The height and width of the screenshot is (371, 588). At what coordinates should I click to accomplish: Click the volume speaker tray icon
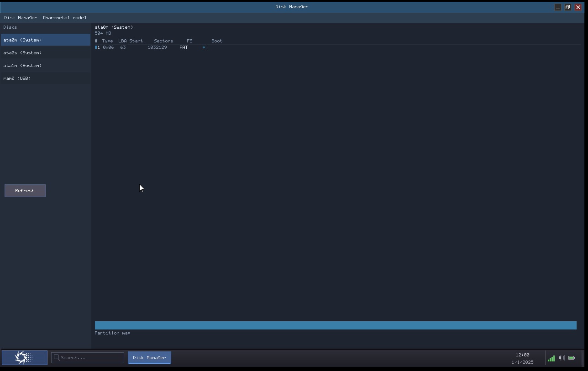(562, 358)
